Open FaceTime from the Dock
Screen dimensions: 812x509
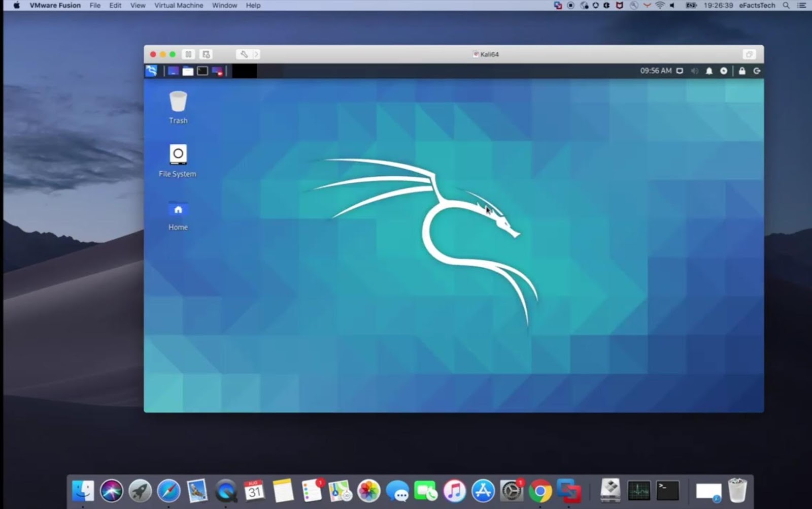[x=426, y=491]
